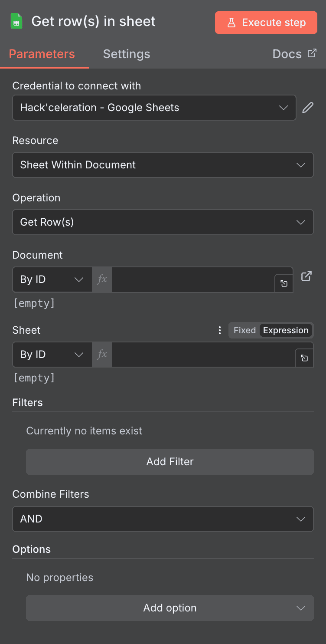The height and width of the screenshot is (644, 326).
Task: Open the document via the external link icon
Action: (x=307, y=276)
